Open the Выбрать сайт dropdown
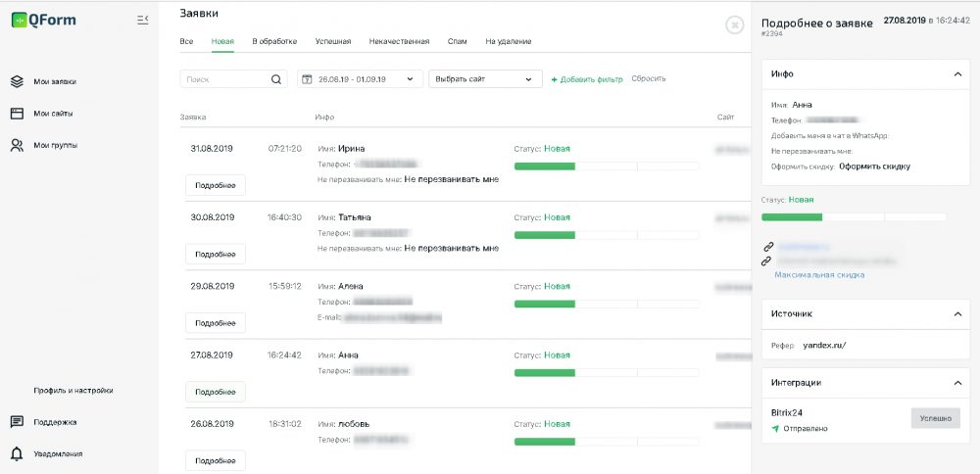980x474 pixels. pos(485,79)
